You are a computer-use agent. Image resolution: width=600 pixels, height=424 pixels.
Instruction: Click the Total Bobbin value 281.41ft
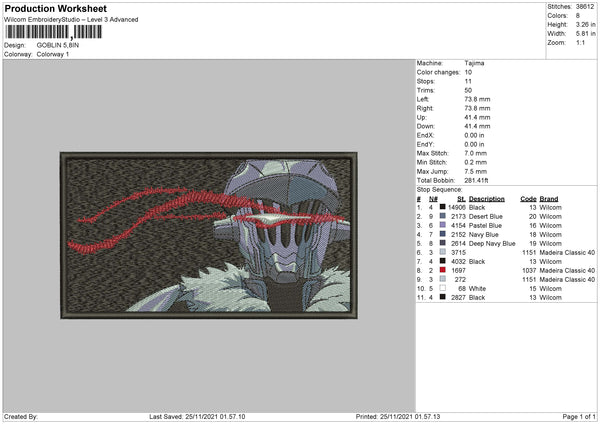[476, 180]
